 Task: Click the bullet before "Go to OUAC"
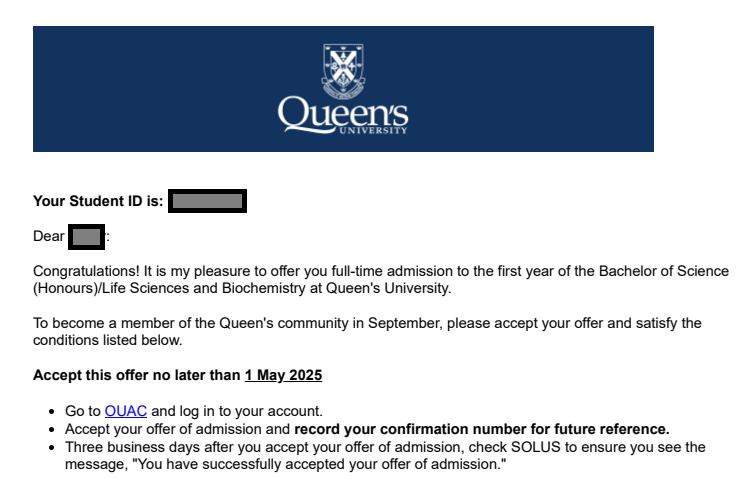(52, 412)
